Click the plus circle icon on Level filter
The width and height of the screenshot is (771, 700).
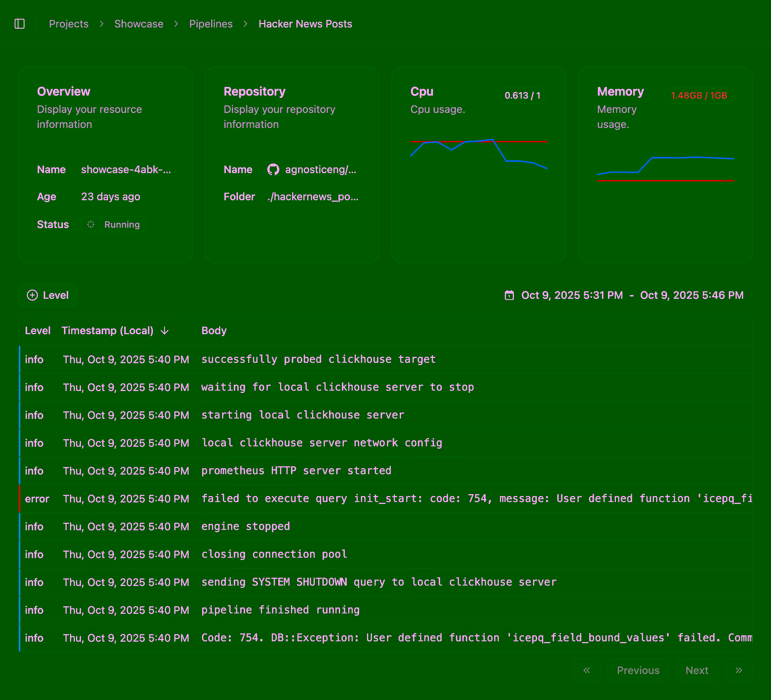[32, 295]
